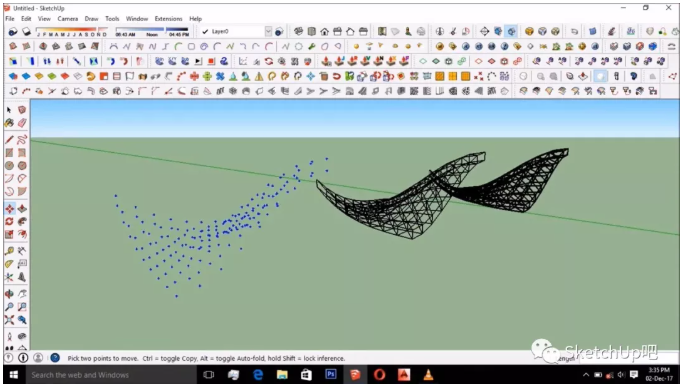The width and height of the screenshot is (683, 388).
Task: Select the Line drawing tool
Action: point(9,140)
